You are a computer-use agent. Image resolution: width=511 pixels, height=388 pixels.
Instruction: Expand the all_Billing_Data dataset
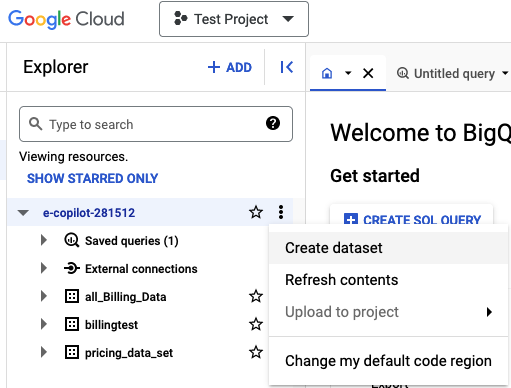(44, 296)
